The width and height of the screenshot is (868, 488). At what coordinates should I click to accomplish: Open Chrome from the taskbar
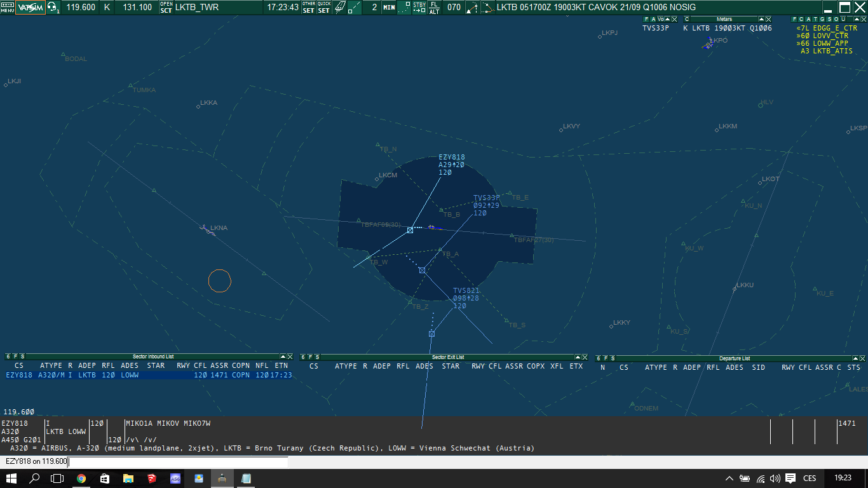pos(81,478)
